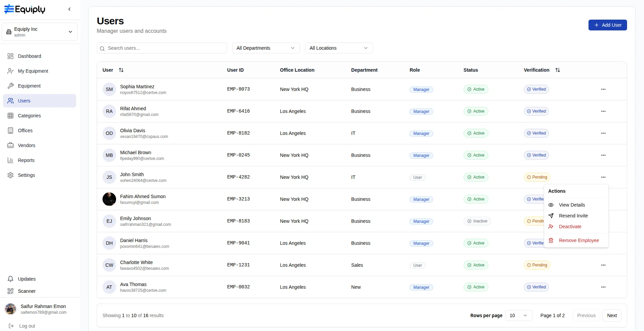Sort by User column arrows icon
The image size is (644, 331).
pos(121,70)
